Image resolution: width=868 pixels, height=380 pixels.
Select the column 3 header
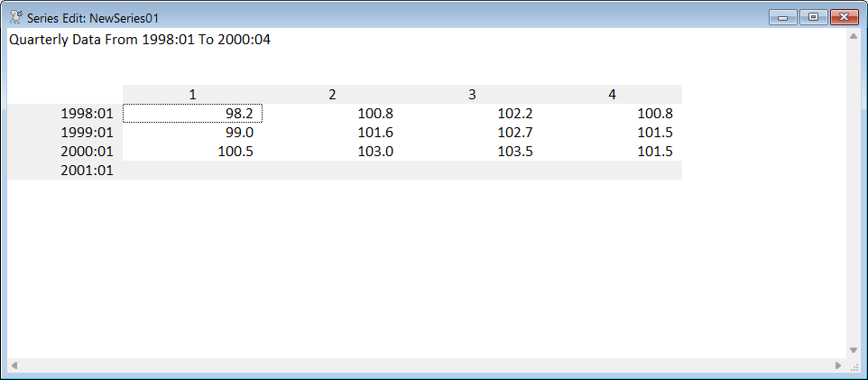click(472, 95)
